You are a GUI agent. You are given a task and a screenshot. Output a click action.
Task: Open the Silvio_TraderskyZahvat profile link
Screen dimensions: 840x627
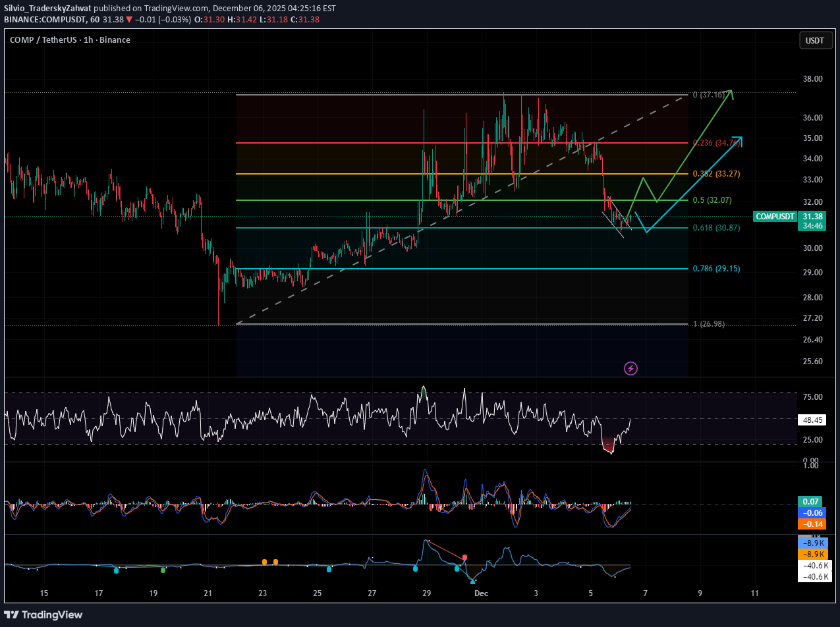[46, 8]
